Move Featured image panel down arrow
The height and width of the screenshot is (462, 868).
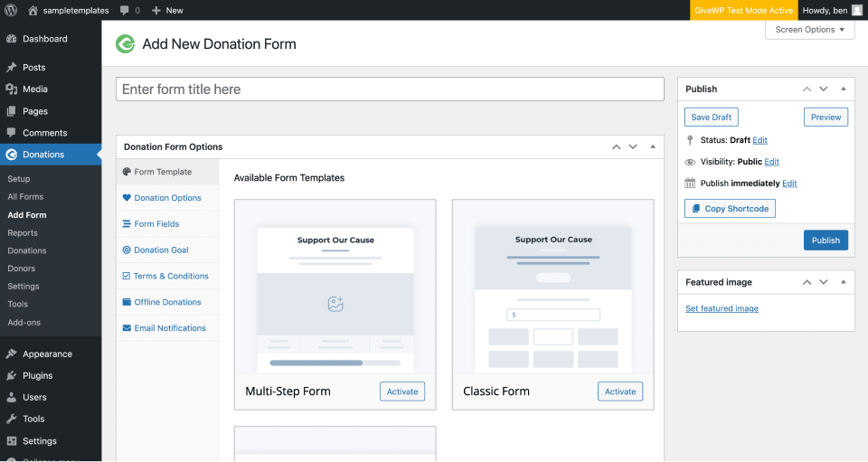(824, 282)
